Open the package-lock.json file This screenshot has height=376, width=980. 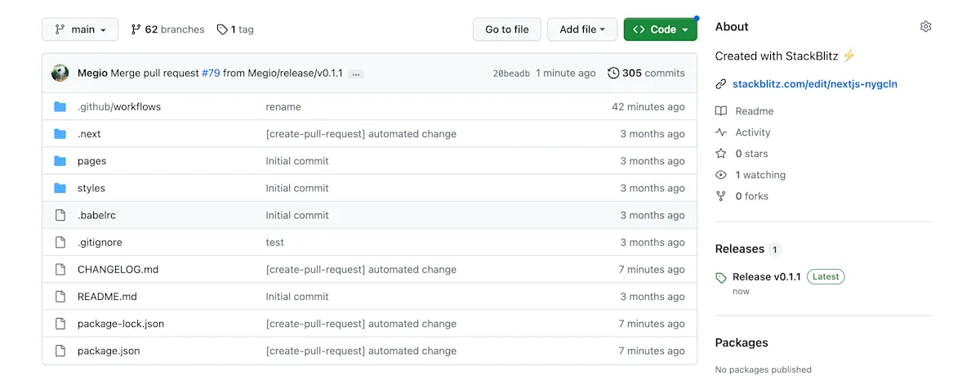click(121, 324)
